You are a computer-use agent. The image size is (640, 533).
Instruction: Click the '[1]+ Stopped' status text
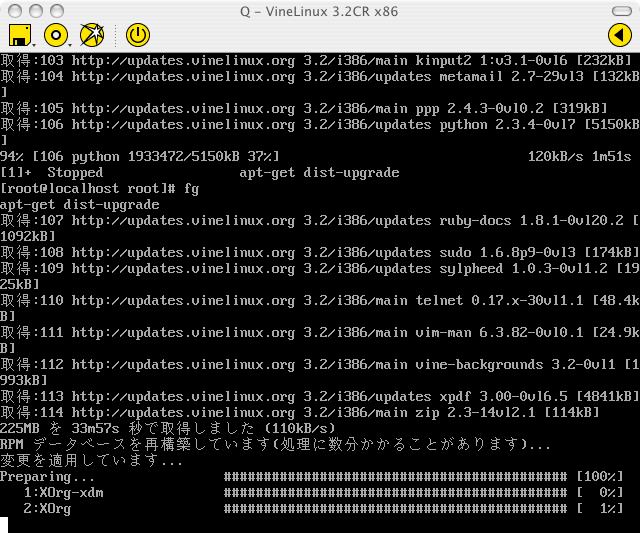tap(51, 173)
